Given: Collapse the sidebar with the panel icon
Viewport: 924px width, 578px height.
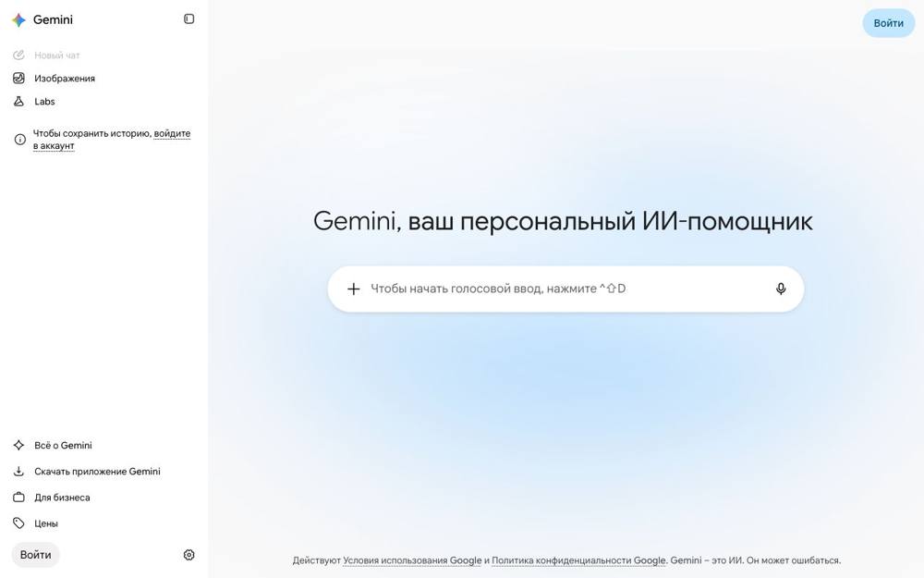Looking at the screenshot, I should [x=188, y=18].
